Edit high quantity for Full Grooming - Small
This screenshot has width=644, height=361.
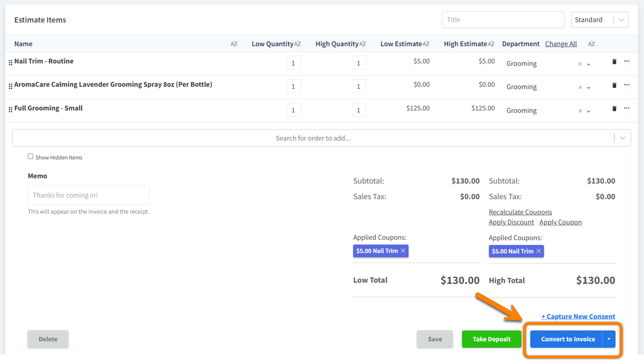tap(359, 110)
